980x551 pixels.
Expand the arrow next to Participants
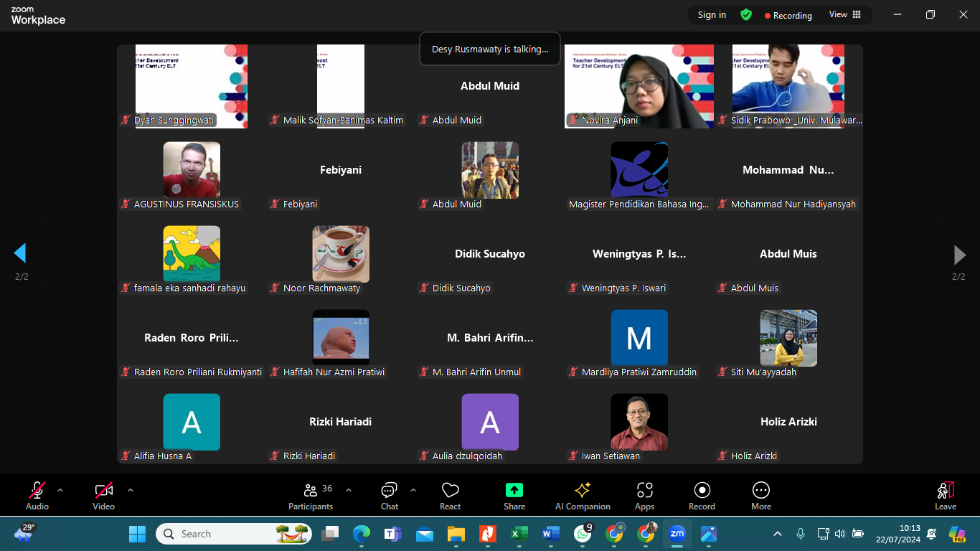(349, 490)
